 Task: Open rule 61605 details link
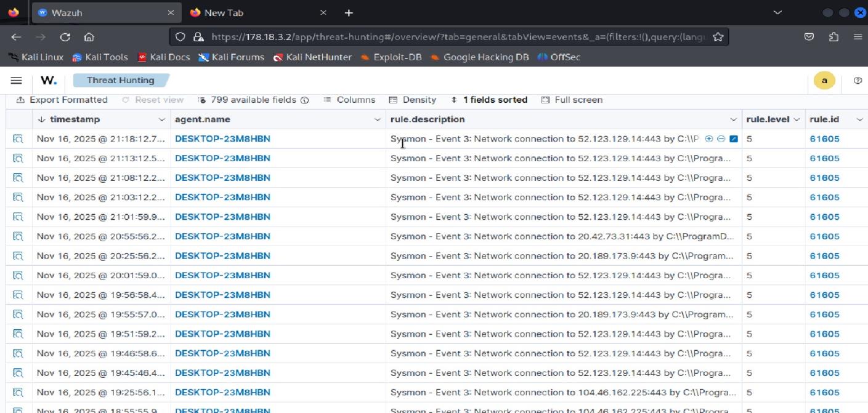824,138
